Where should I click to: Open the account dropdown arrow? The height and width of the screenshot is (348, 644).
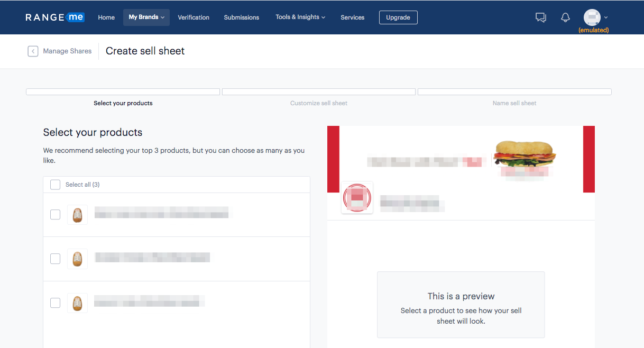606,17
